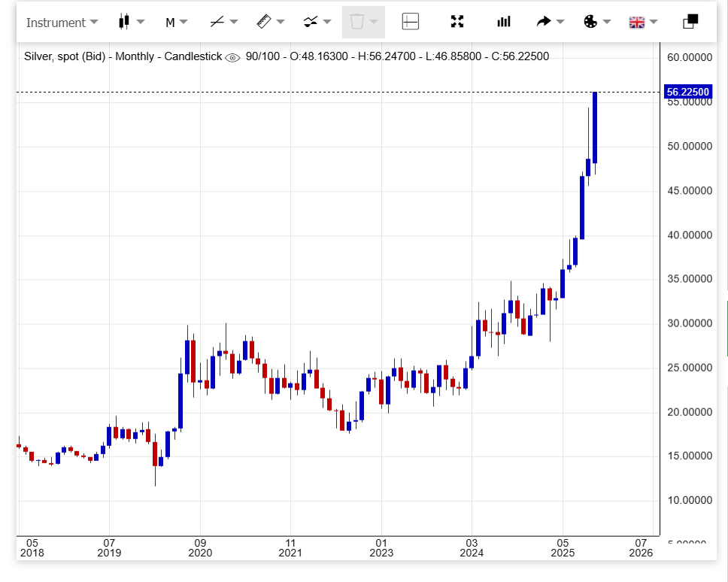Toggle the eye visibility icon beside Candlestick
Image resolution: width=728 pixels, height=582 pixels.
pyautogui.click(x=233, y=57)
